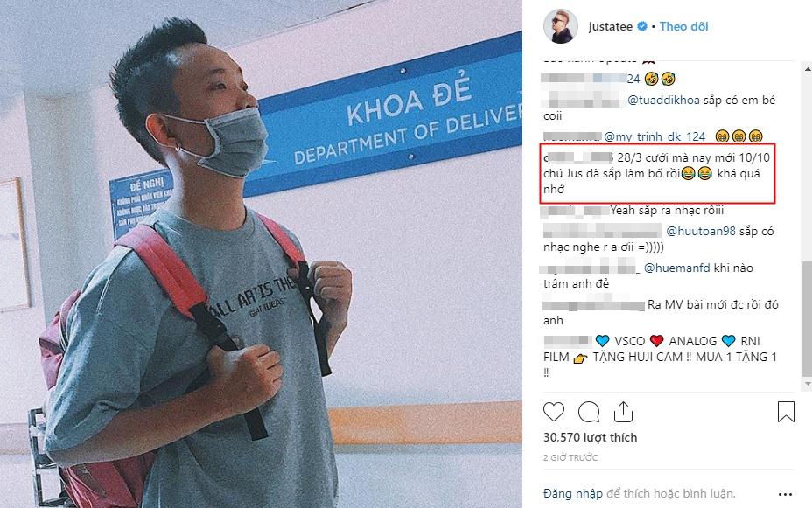812x508 pixels.
Task: Click the comments scrollbar down arrow
Action: pyautogui.click(x=807, y=385)
